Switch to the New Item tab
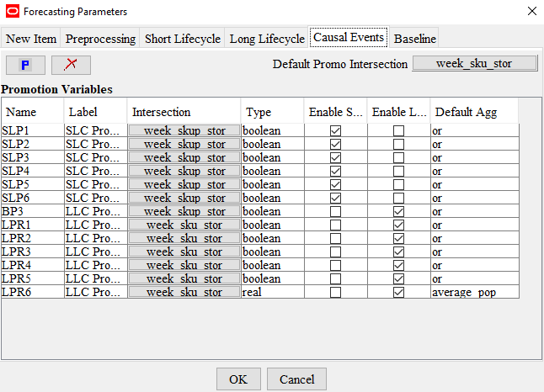The image size is (544, 392). click(x=31, y=39)
